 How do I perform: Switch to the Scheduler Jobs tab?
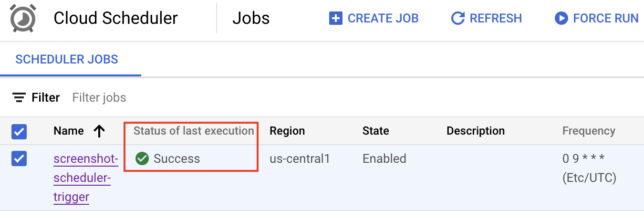click(67, 60)
